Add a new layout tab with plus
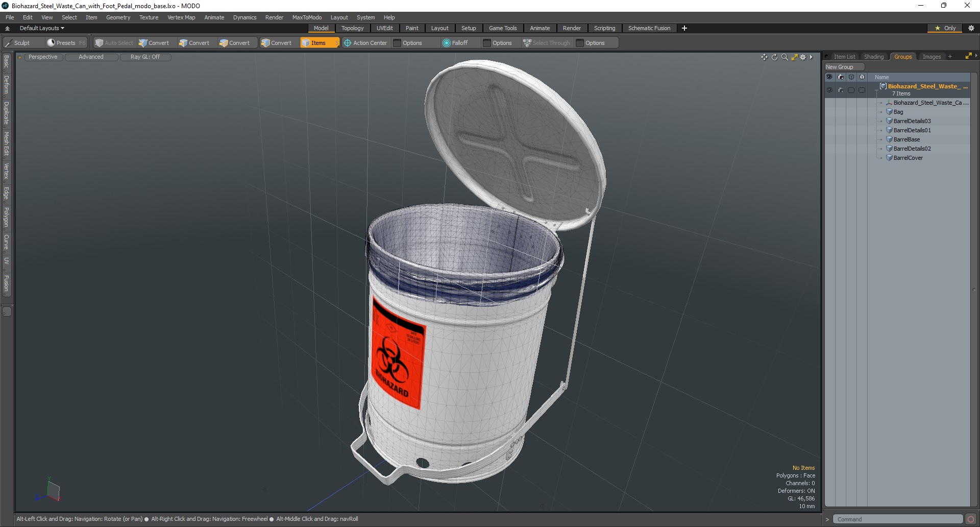 pos(684,28)
